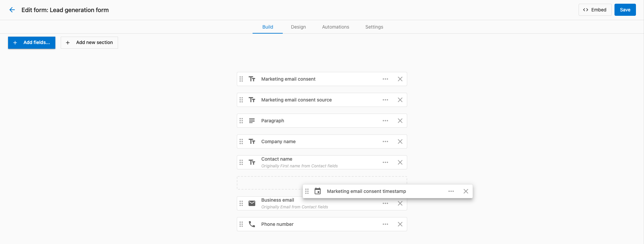644x244 pixels.
Task: Open more options for Marketing email consent source
Action: tap(385, 100)
